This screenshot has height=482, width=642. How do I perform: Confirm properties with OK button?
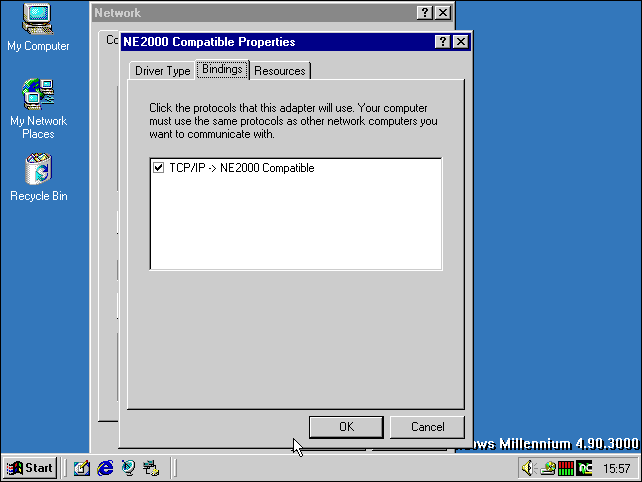(x=346, y=427)
